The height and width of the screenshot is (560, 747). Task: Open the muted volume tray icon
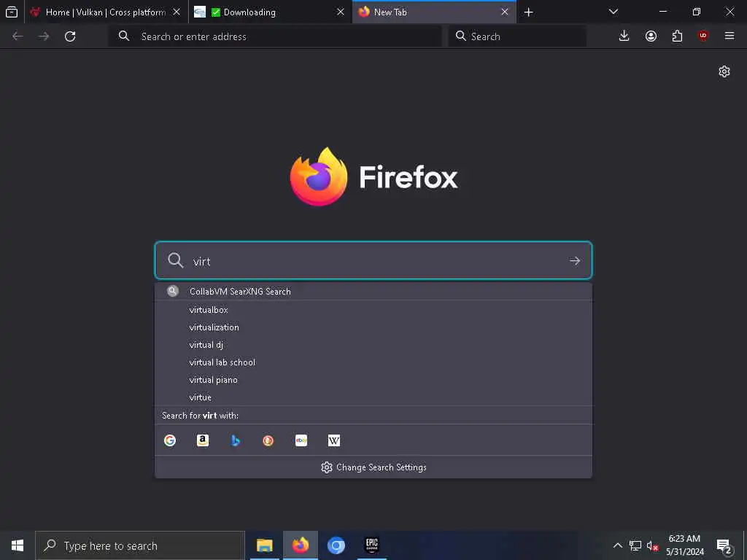pyautogui.click(x=652, y=545)
